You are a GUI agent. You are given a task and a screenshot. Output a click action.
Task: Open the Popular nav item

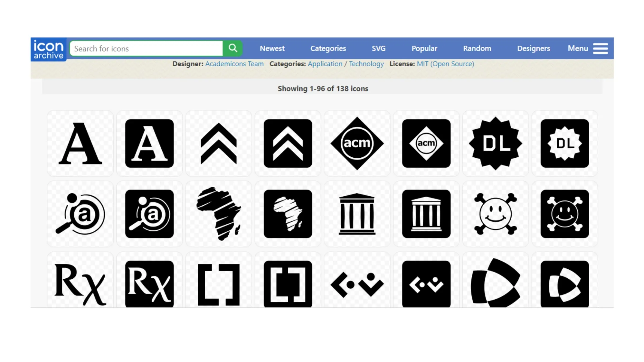point(424,48)
